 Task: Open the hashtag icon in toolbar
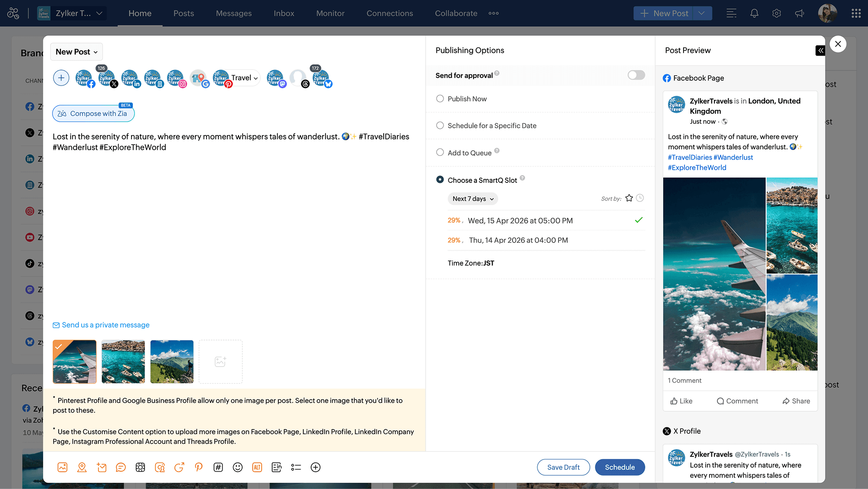coord(218,467)
